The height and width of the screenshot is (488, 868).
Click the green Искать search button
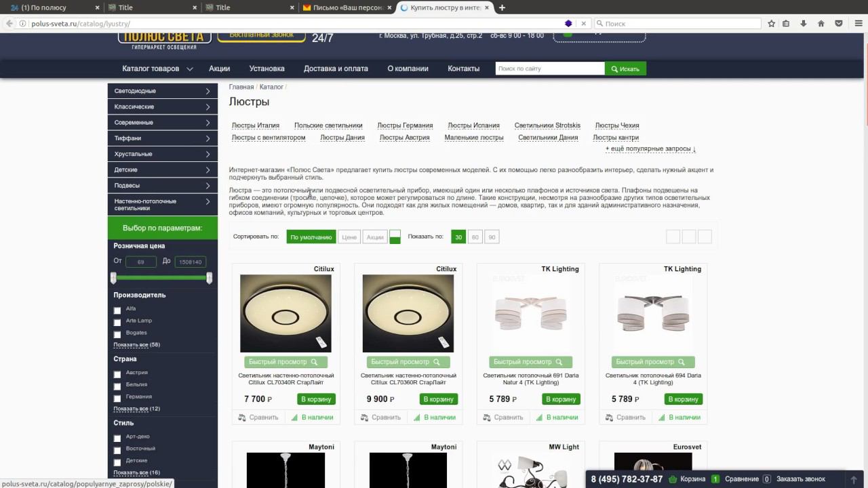pyautogui.click(x=625, y=68)
